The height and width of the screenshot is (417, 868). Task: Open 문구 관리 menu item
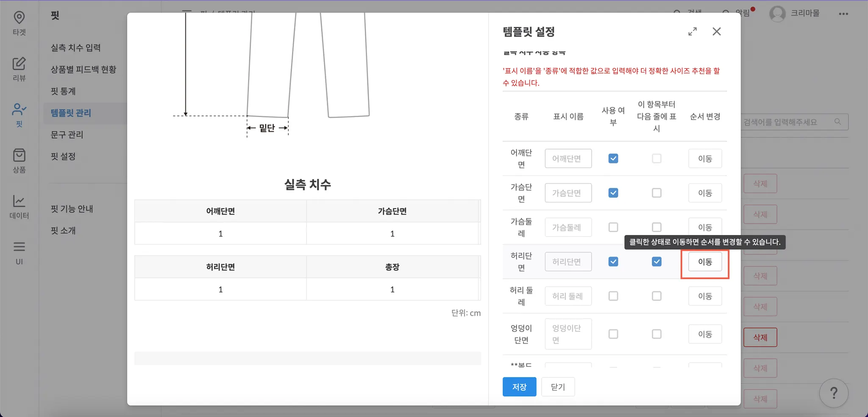(67, 135)
